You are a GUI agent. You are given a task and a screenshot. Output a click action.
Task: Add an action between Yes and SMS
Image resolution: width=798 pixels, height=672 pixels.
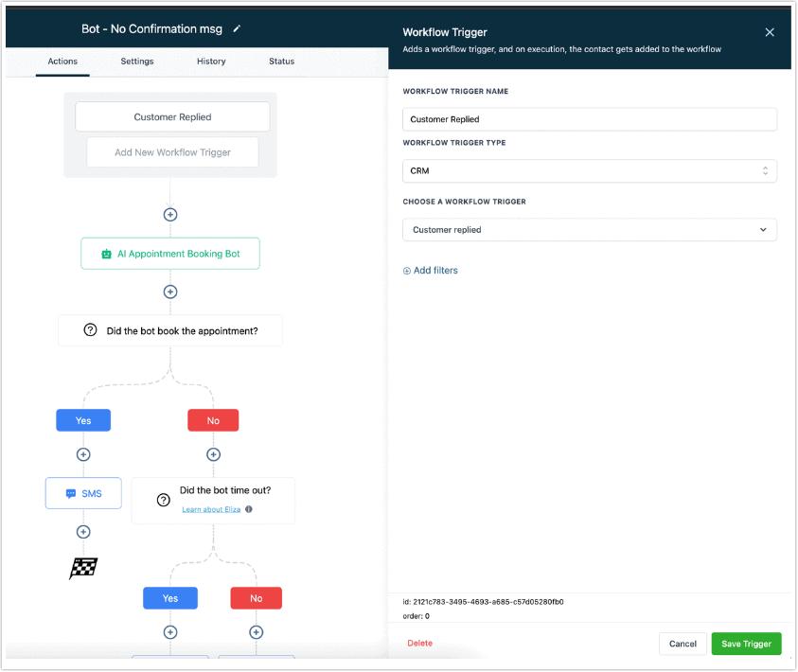pos(83,454)
